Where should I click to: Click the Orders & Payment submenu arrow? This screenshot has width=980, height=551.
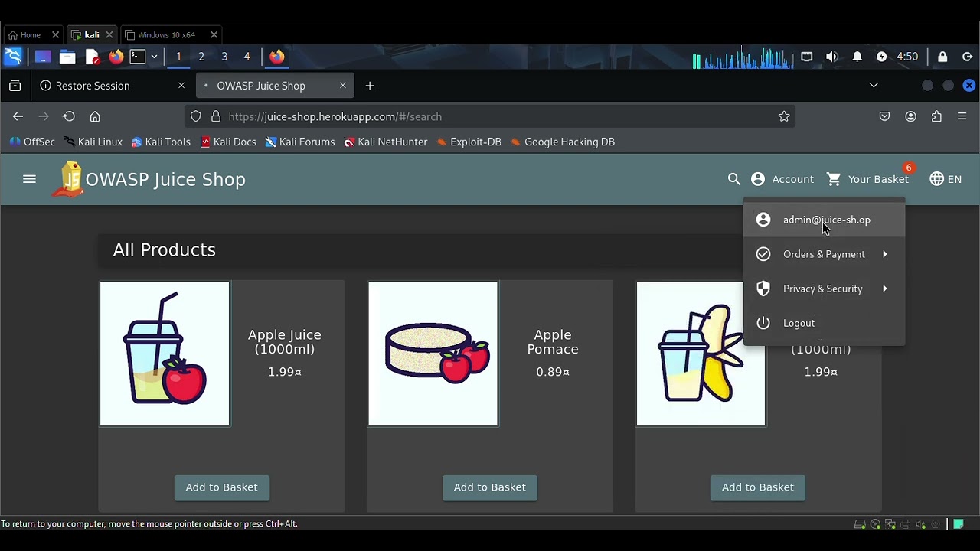(x=885, y=254)
